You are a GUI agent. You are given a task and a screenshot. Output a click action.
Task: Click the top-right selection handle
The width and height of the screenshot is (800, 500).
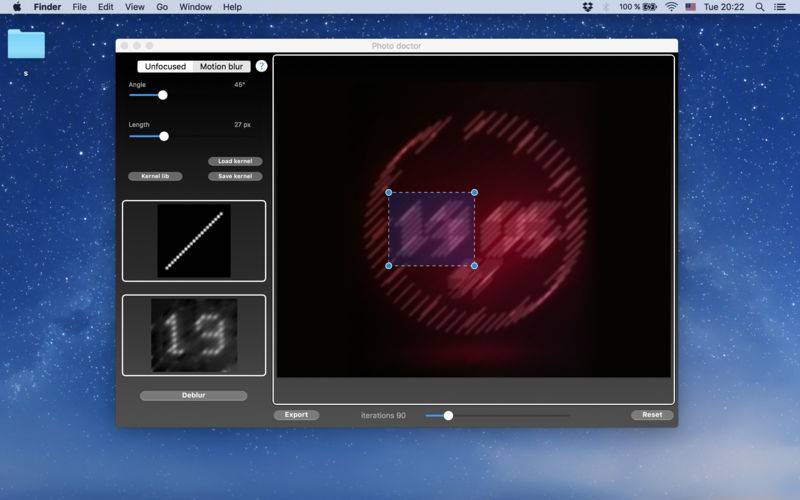(474, 192)
